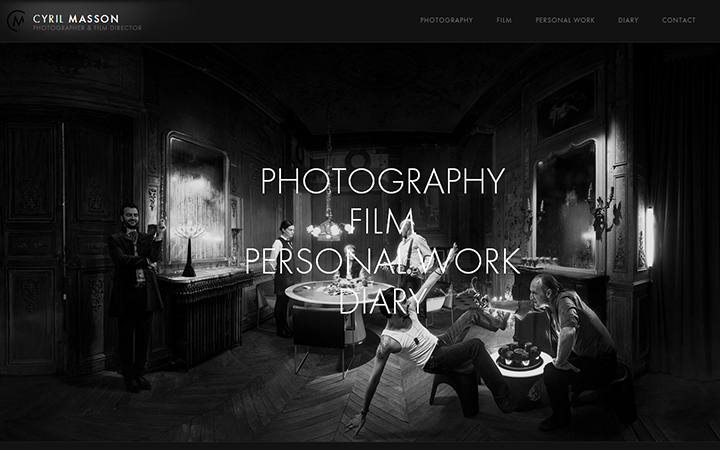Click the CM circular logo icon
The height and width of the screenshot is (450, 720).
[16, 20]
